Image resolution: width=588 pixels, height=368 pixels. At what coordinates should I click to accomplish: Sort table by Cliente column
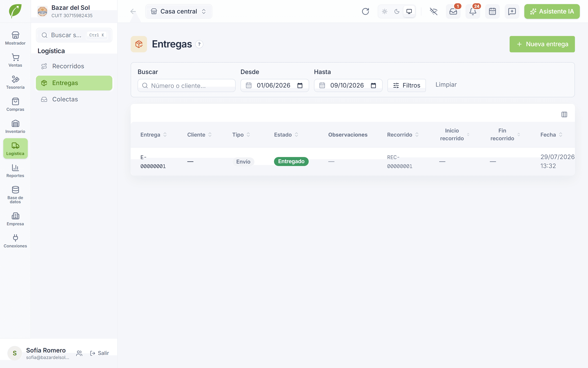click(199, 135)
